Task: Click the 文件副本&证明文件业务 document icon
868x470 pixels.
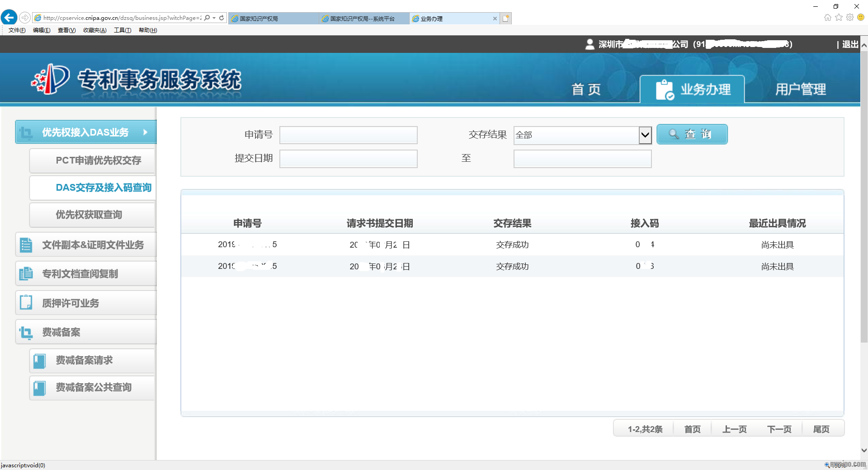Action: 26,245
